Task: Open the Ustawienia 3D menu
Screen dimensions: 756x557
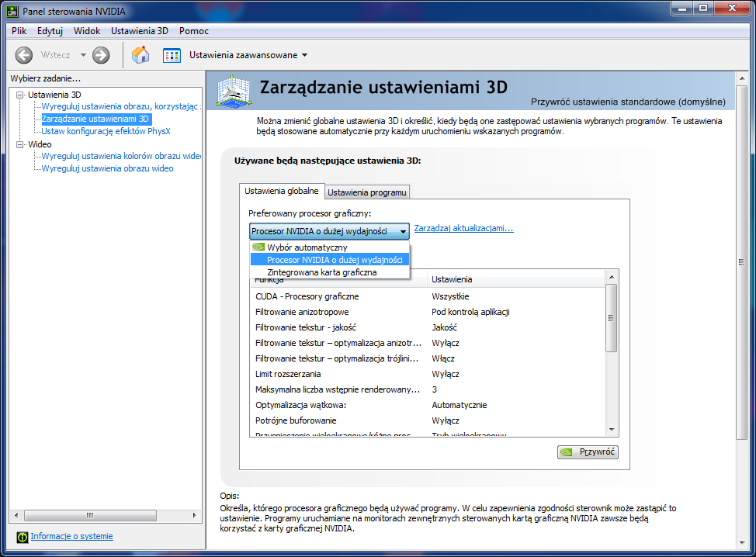Action: 139,31
